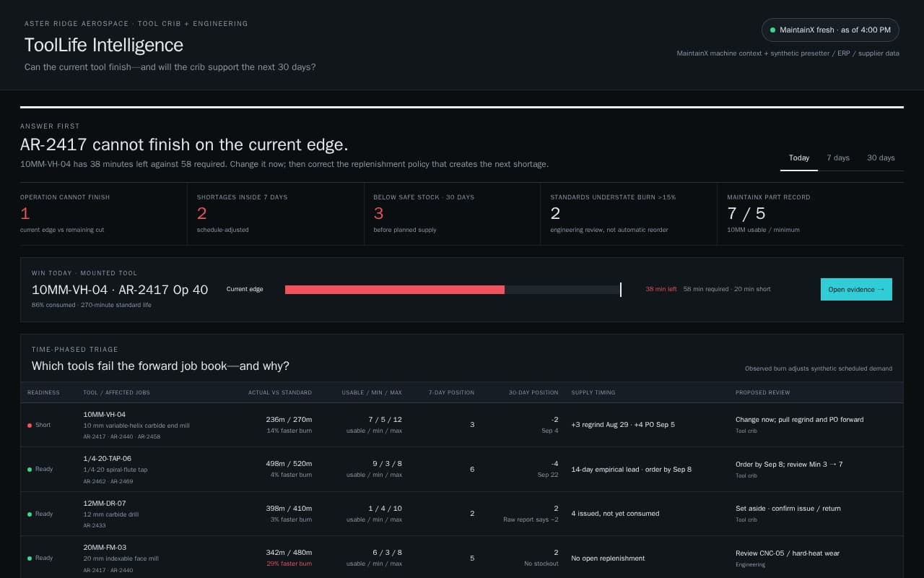Click the 236m / 270m burn value
Viewport: 924px width, 578px height.
tap(289, 419)
